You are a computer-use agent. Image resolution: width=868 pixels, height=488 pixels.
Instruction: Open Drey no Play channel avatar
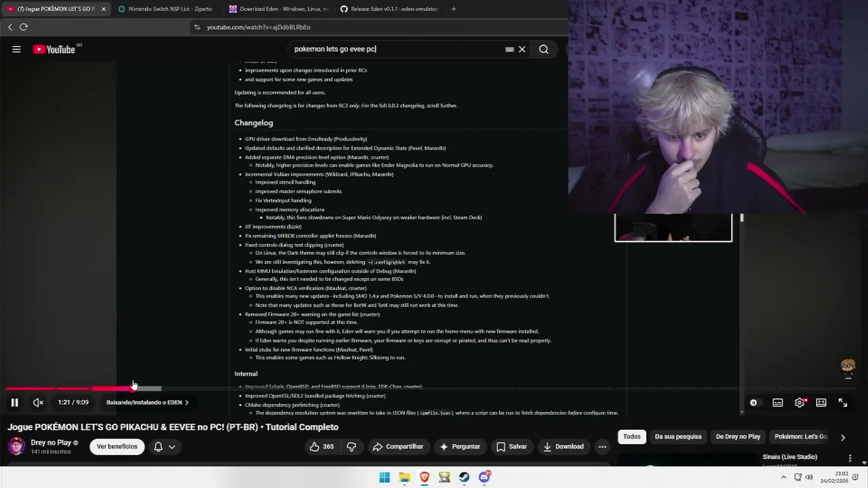pos(16,446)
